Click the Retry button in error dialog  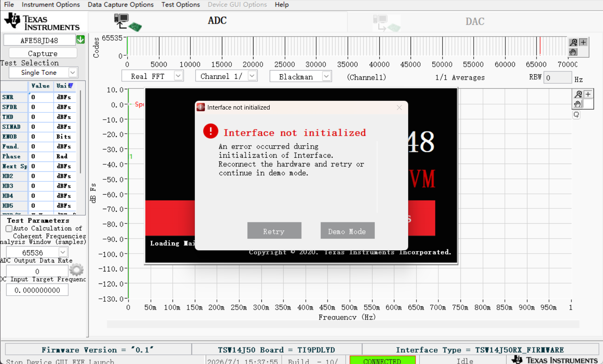pos(274,231)
